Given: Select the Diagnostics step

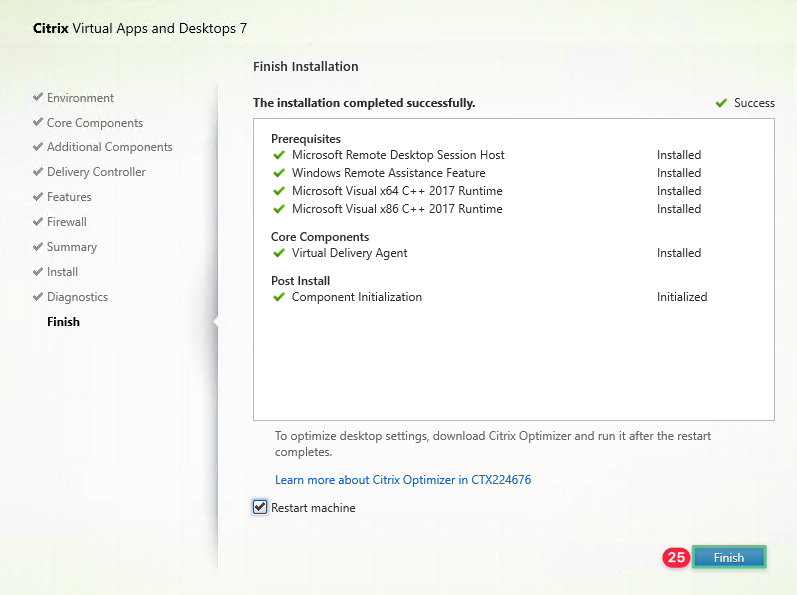Looking at the screenshot, I should click(77, 297).
